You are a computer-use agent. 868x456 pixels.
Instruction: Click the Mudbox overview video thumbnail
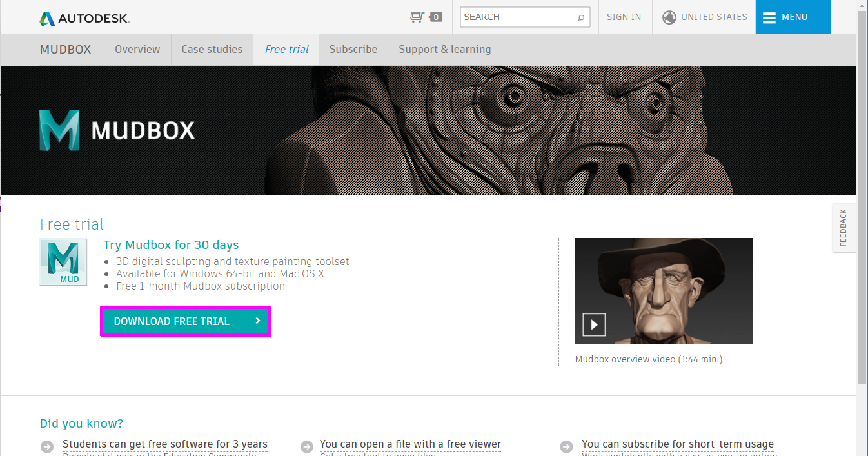point(664,291)
